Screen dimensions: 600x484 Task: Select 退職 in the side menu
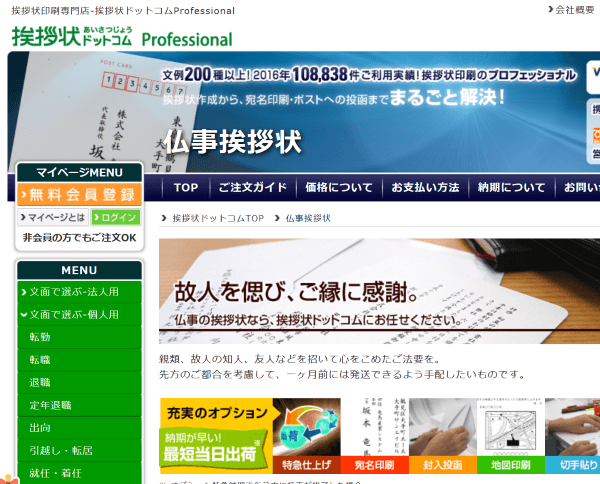coord(80,383)
